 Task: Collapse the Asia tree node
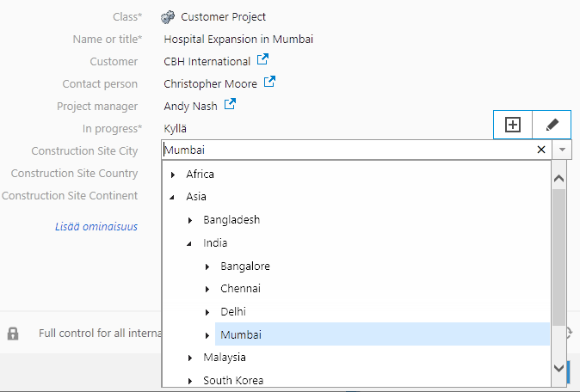click(x=173, y=197)
